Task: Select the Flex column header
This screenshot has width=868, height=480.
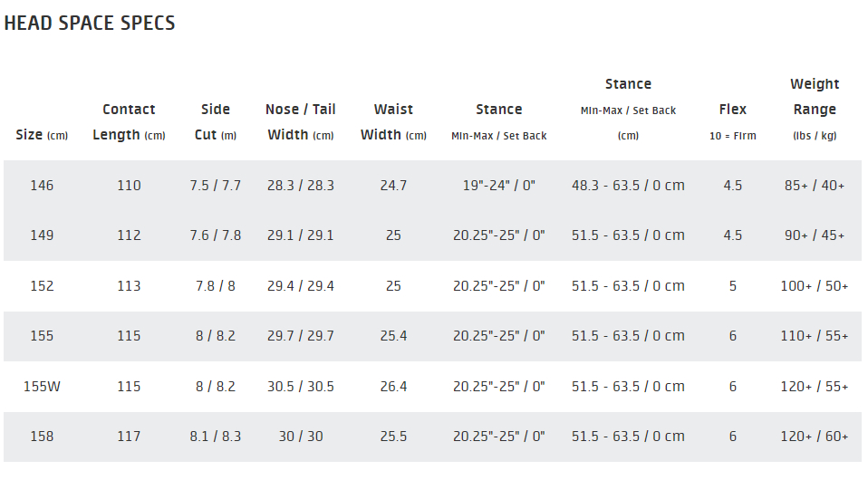Action: point(733,121)
